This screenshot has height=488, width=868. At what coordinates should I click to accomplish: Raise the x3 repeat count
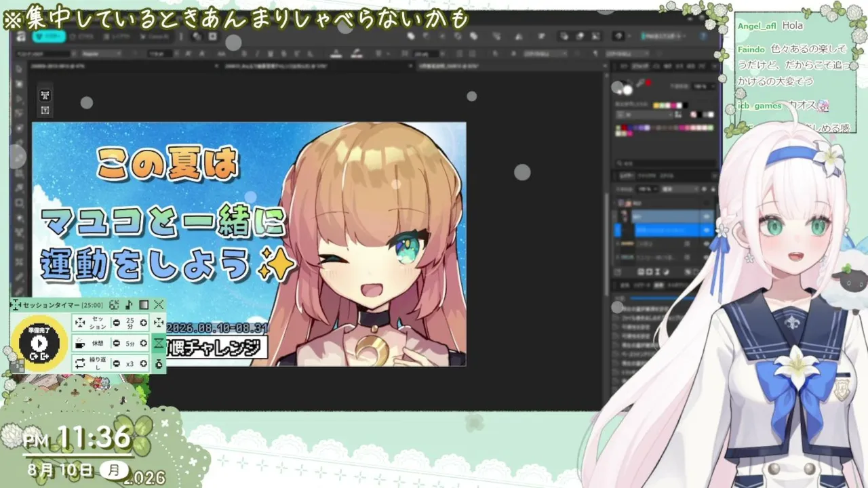pos(143,363)
